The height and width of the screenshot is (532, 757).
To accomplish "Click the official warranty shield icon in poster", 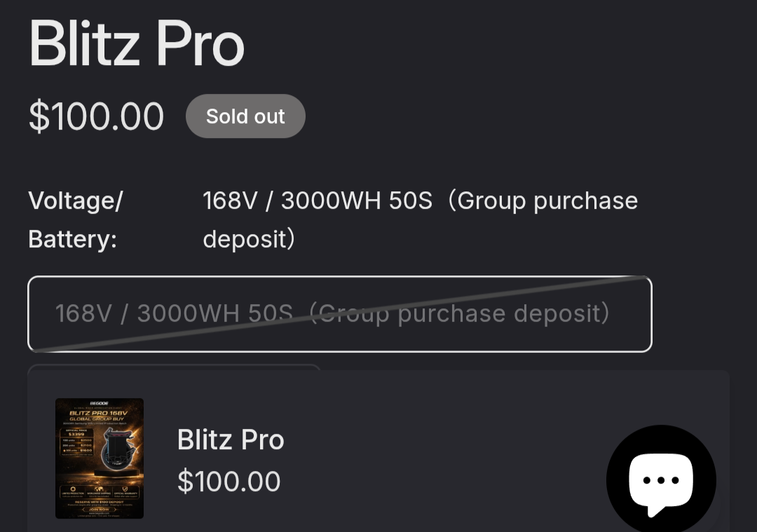I will coord(126,489).
